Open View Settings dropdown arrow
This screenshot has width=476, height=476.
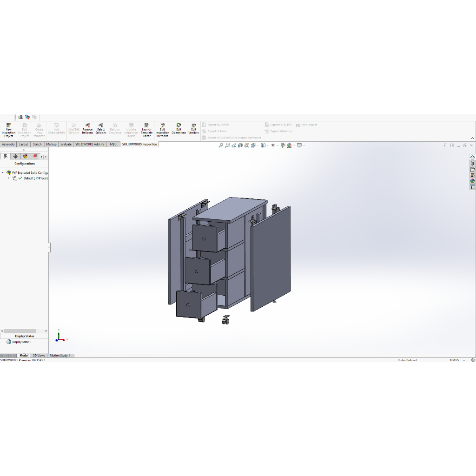(x=304, y=145)
